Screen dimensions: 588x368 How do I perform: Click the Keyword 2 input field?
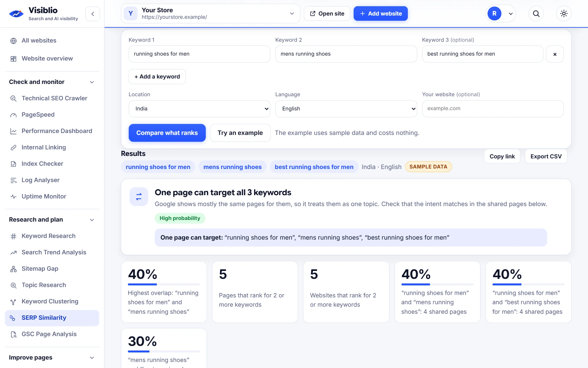click(x=346, y=54)
